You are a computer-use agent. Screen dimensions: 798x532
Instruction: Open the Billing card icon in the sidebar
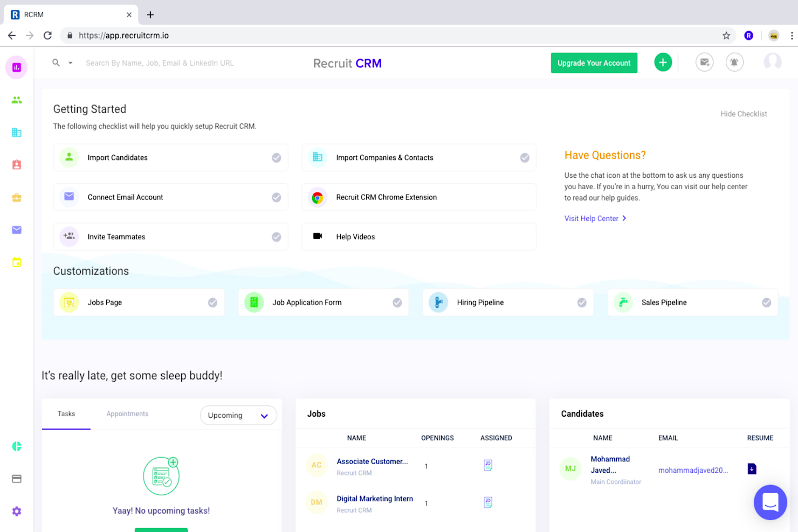tap(17, 479)
